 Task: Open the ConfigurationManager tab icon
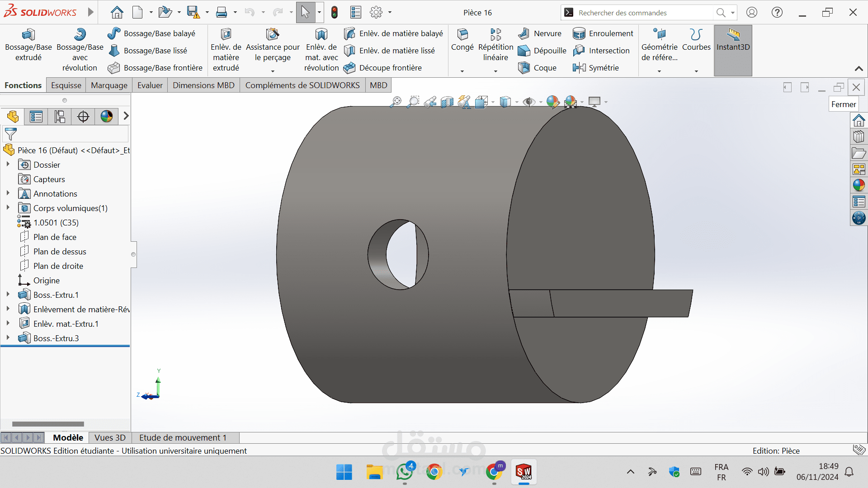coord(60,117)
